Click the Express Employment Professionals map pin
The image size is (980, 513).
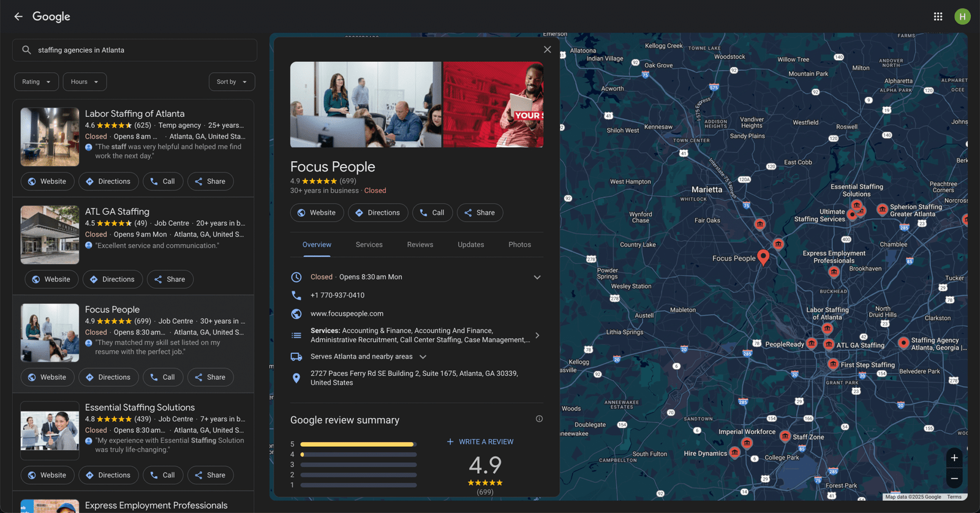[x=834, y=272]
